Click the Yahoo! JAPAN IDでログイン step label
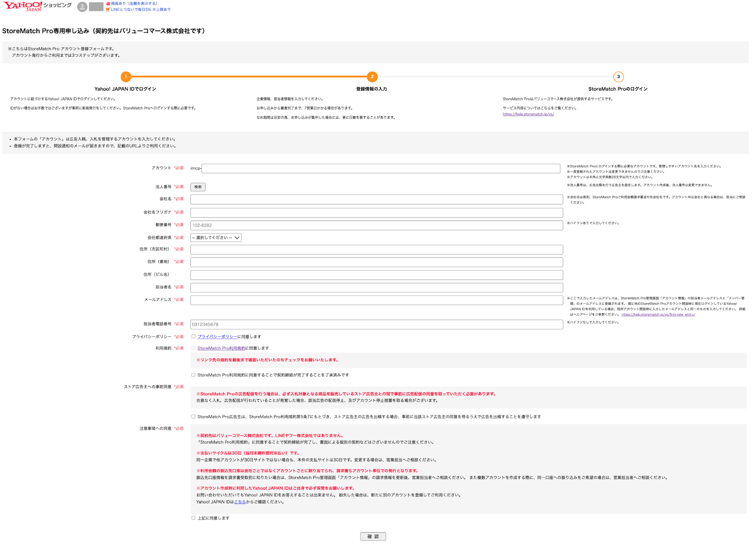The image size is (756, 544). pyautogui.click(x=125, y=89)
